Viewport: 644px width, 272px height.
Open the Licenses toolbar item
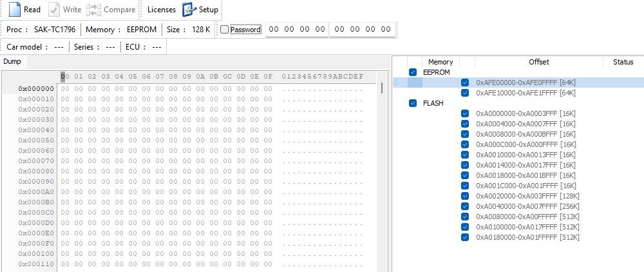coord(161,10)
